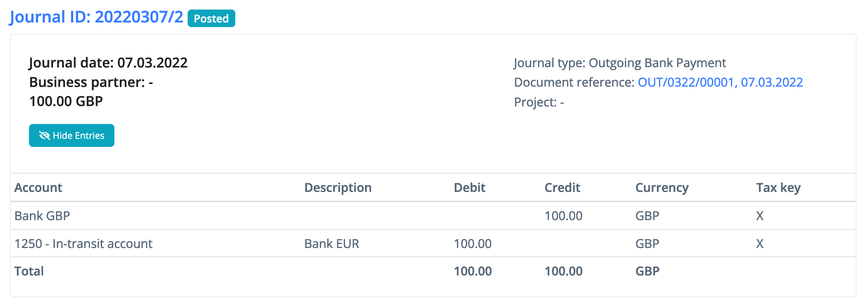The height and width of the screenshot is (306, 868).
Task: Click the Tax key column header
Action: pos(778,188)
